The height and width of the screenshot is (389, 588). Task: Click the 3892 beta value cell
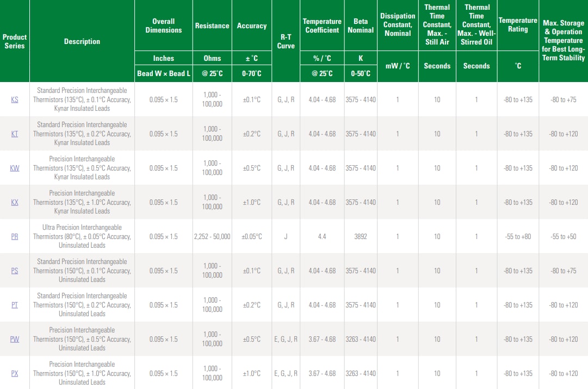pos(361,236)
